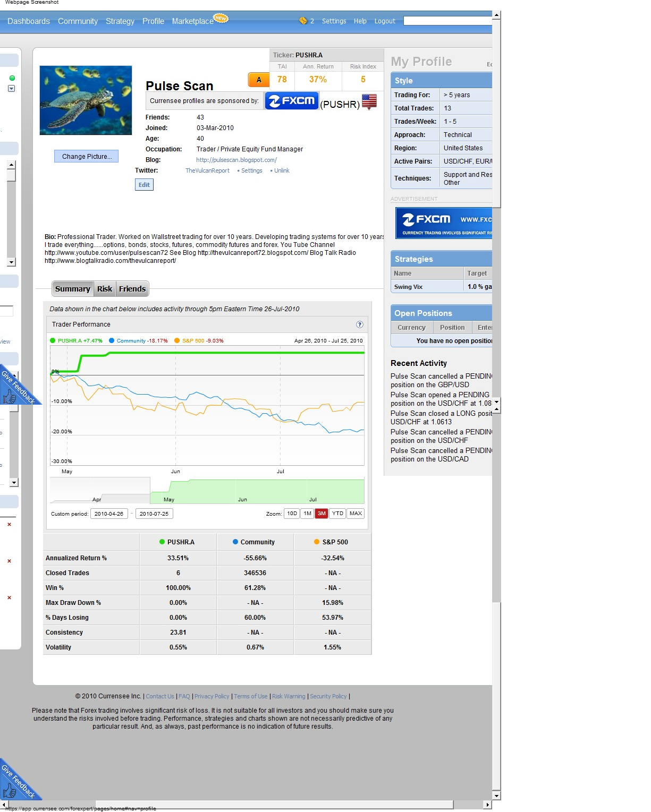Sort Strategies by Name column
Image resolution: width=651 pixels, height=812 pixels.
427,273
